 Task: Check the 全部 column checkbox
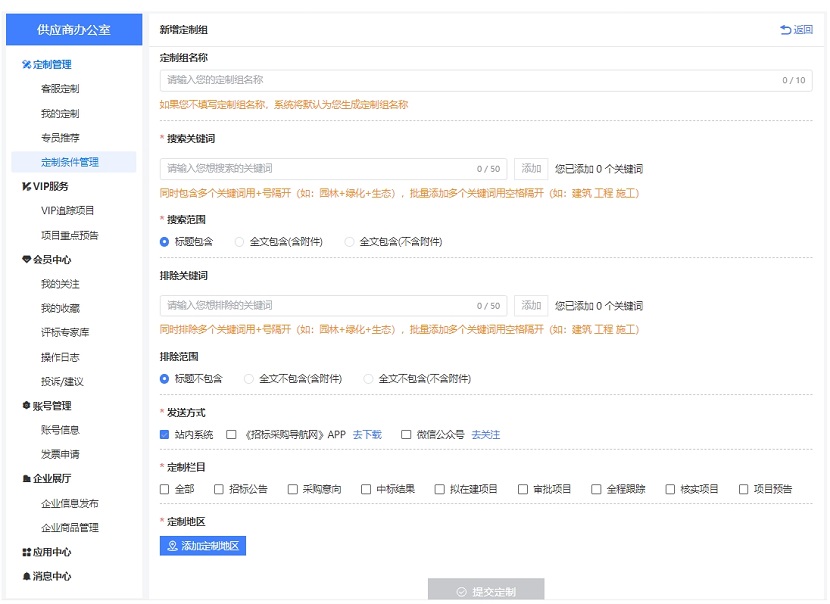pos(164,489)
